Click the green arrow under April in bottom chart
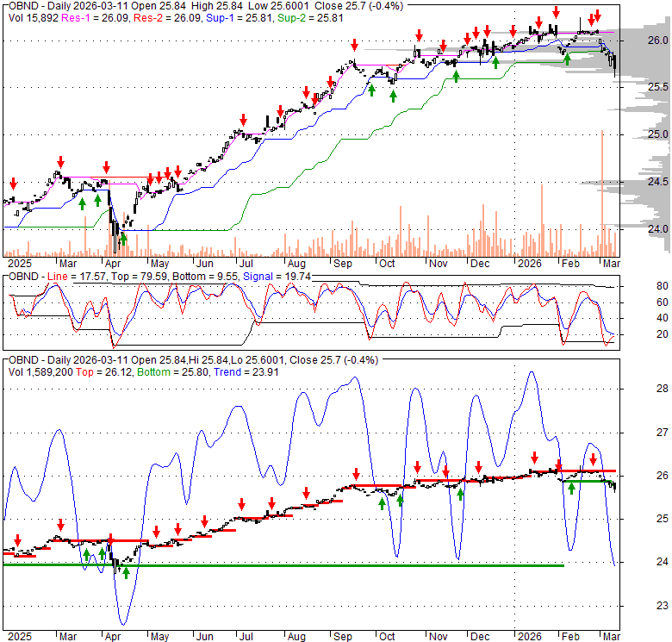The image size is (672, 642). pyautogui.click(x=126, y=570)
